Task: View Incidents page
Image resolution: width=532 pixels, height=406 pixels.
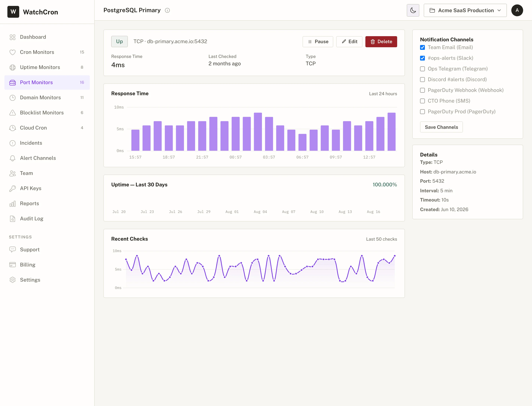Action: pyautogui.click(x=47, y=143)
